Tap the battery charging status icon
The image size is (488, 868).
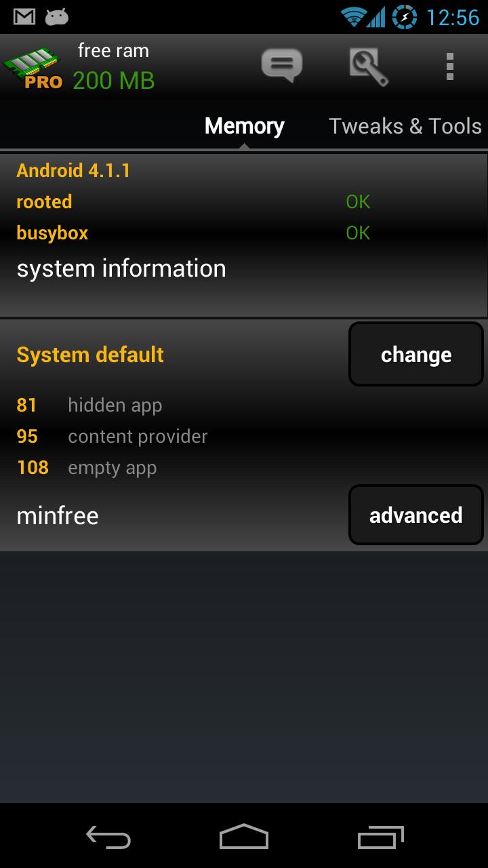405,16
